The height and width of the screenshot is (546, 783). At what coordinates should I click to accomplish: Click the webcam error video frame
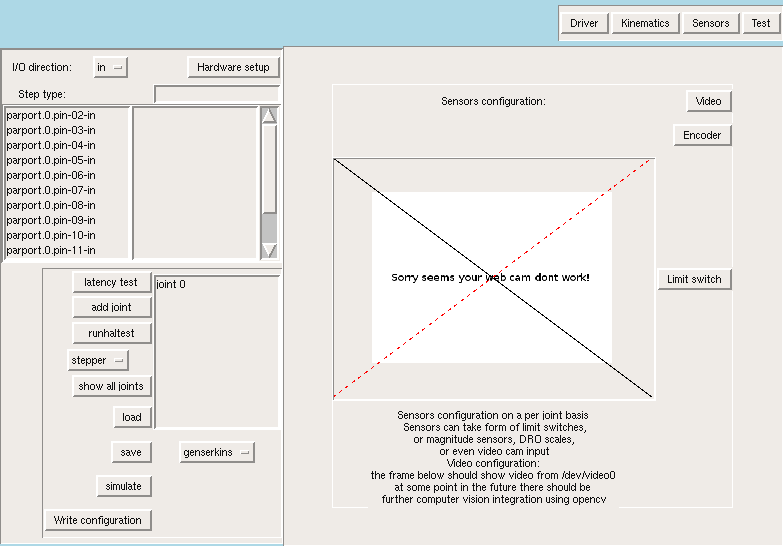tap(493, 278)
